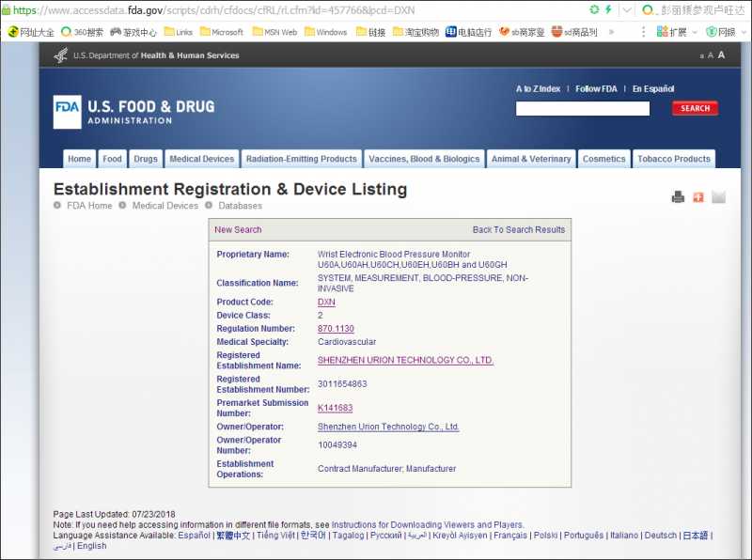Open the Drugs tab
The height and width of the screenshot is (560, 752).
146,159
